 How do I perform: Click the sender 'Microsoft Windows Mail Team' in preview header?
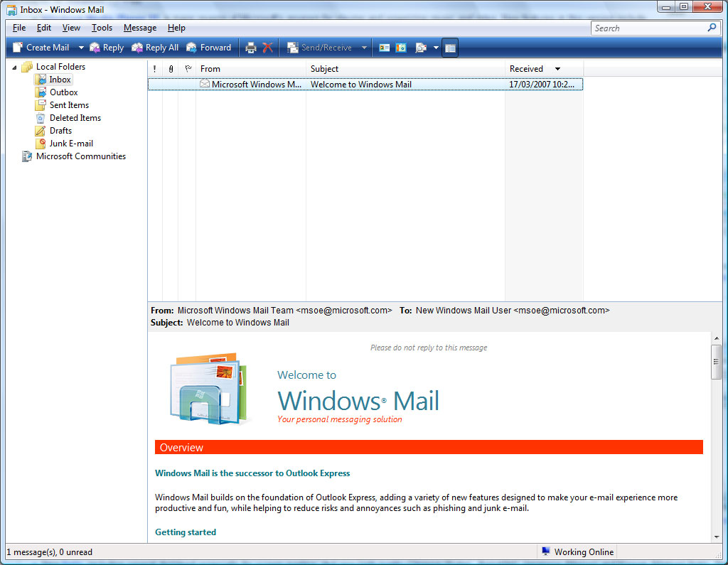pos(235,310)
